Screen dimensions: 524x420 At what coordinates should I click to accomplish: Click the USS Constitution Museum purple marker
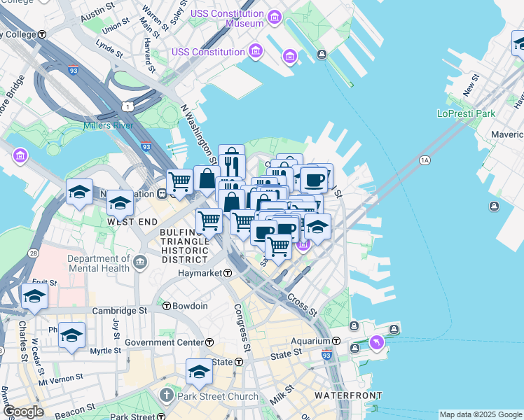click(x=275, y=17)
